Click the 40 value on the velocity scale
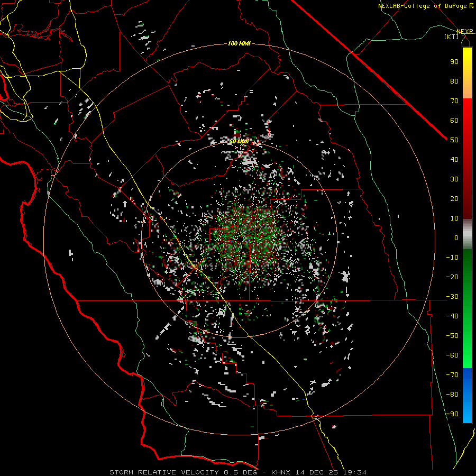This screenshot has height=476, width=476. tap(454, 159)
